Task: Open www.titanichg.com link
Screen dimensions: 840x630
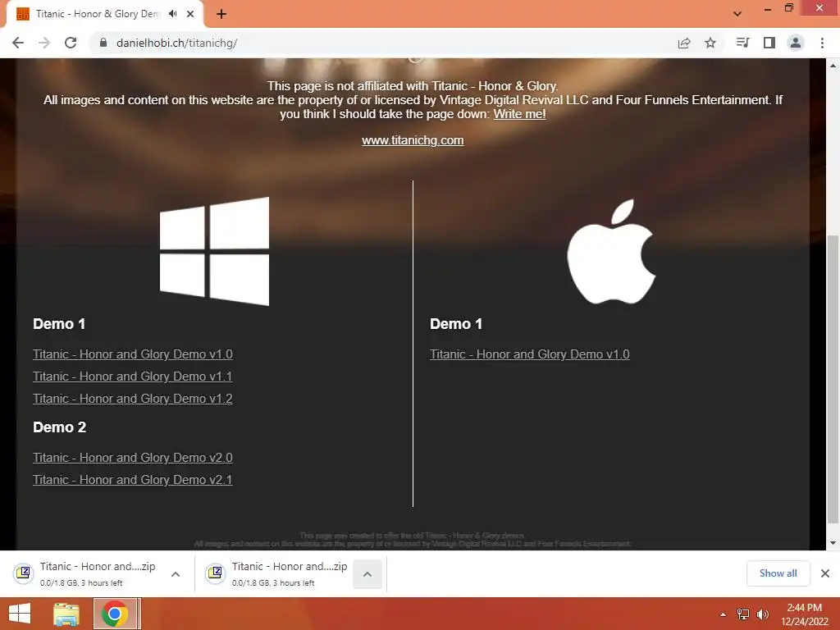Action: pyautogui.click(x=413, y=140)
